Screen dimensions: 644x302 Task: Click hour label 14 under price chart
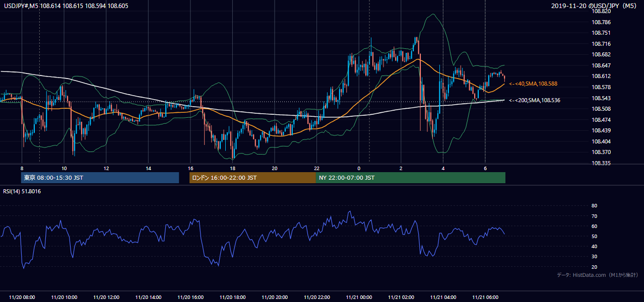pyautogui.click(x=148, y=168)
